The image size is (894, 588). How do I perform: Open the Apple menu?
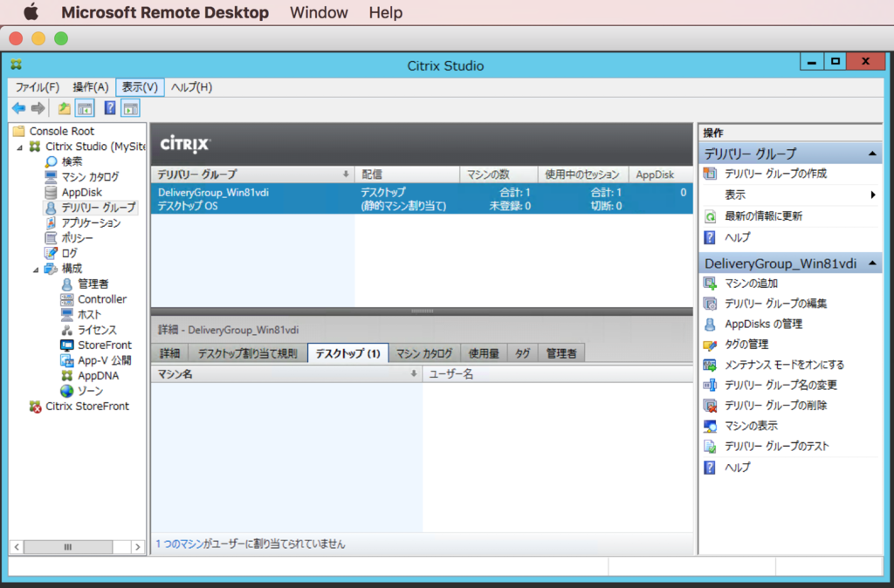[31, 11]
